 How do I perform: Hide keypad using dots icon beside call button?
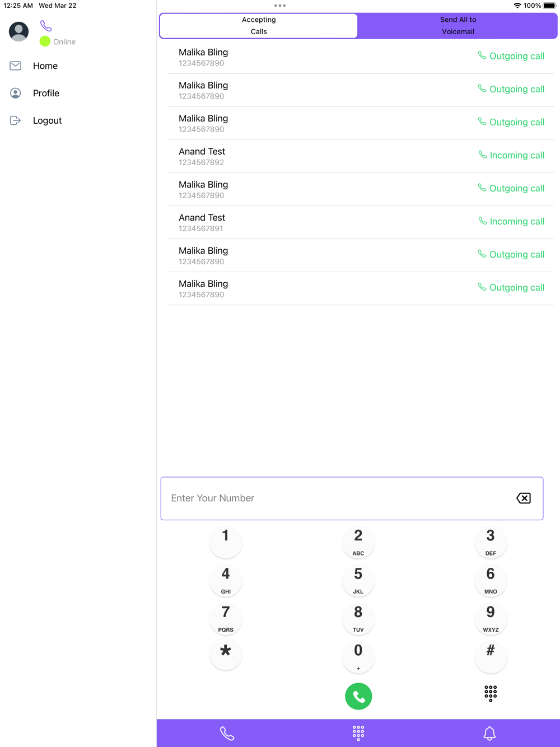(x=491, y=694)
